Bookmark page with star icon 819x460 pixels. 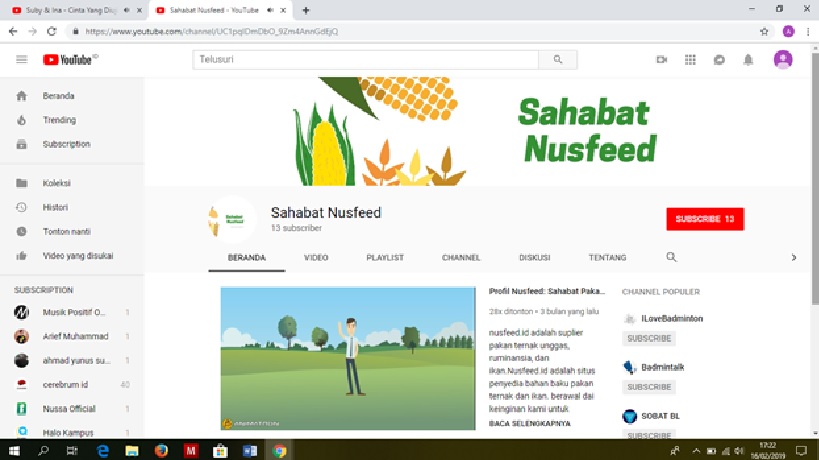point(764,31)
